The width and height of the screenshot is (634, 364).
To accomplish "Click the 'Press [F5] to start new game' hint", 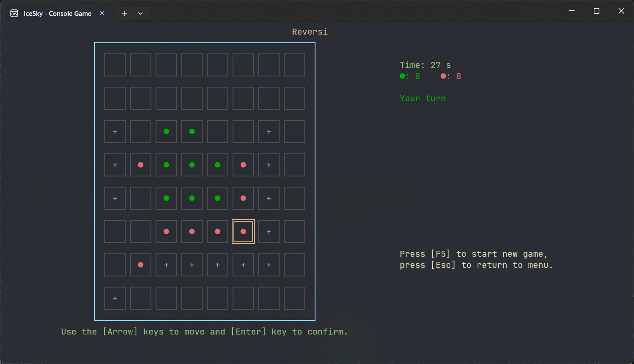I will pyautogui.click(x=474, y=254).
